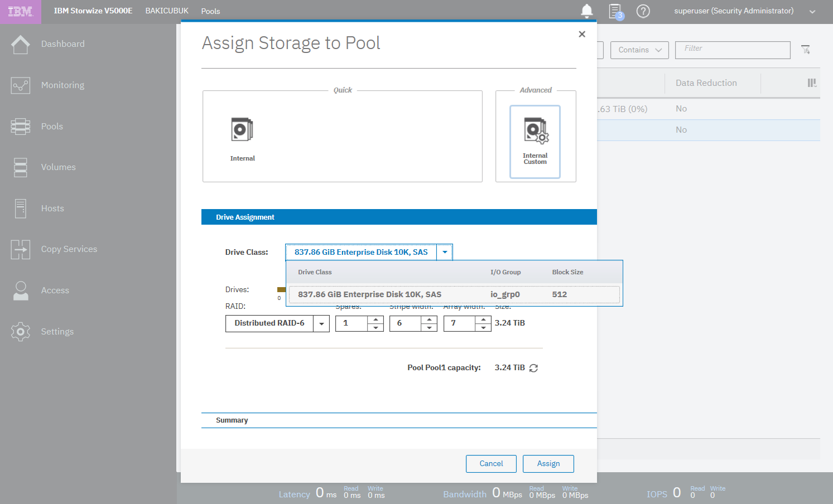Screen dimensions: 833x504
Task: Click the Latency performance label
Action: 294,495
